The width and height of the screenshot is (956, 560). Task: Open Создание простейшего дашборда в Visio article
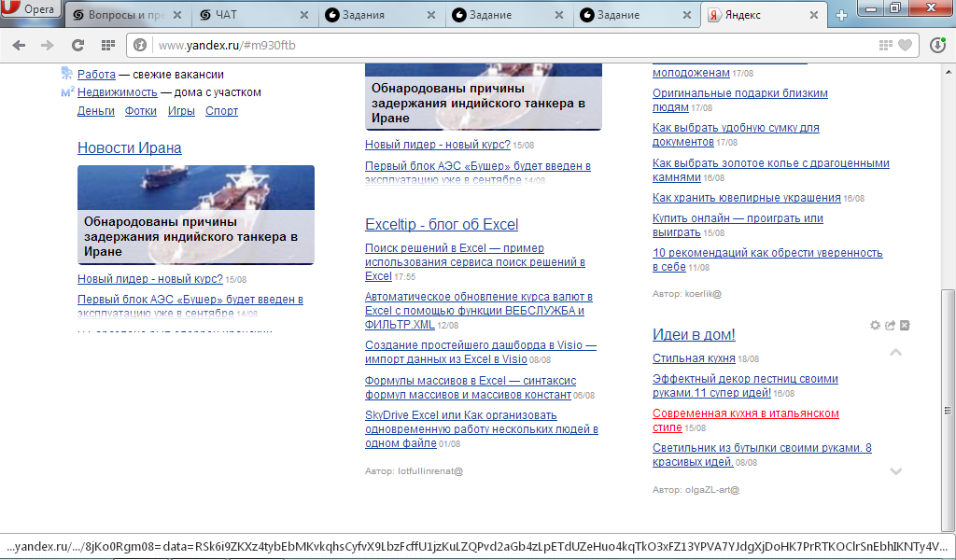pyautogui.click(x=481, y=352)
